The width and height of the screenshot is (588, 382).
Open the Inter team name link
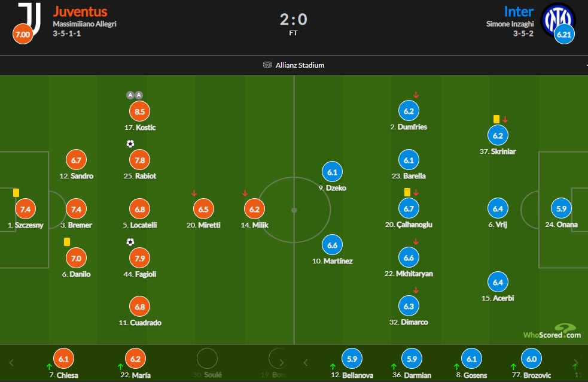tap(519, 11)
